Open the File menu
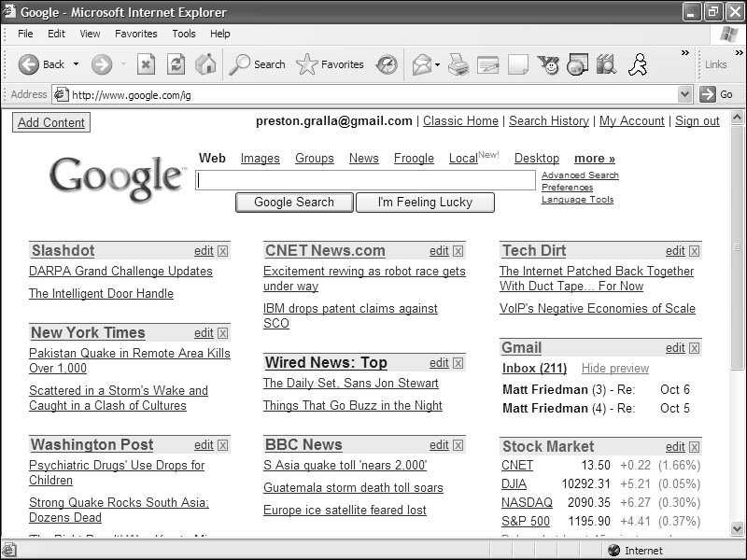 click(x=25, y=34)
